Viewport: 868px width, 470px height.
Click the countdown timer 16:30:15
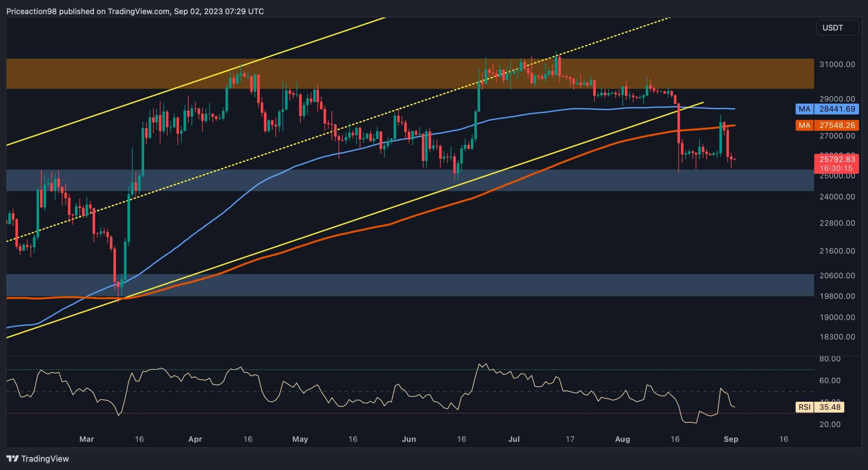click(836, 168)
